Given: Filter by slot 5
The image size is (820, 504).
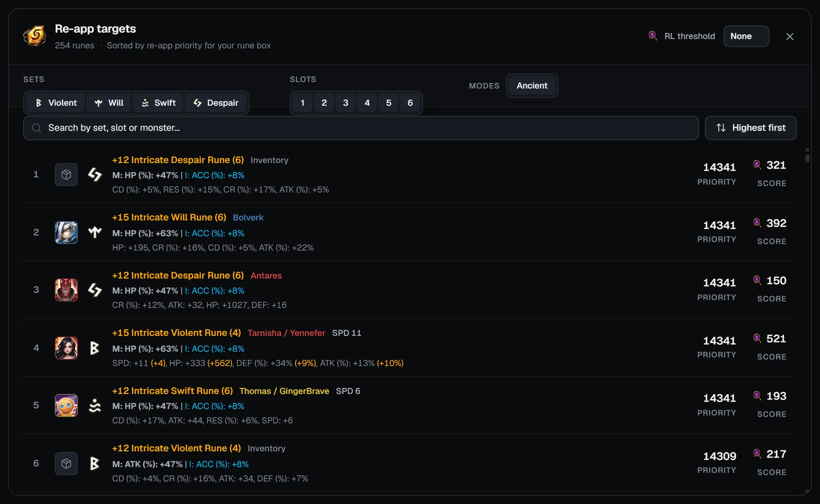Looking at the screenshot, I should (388, 103).
